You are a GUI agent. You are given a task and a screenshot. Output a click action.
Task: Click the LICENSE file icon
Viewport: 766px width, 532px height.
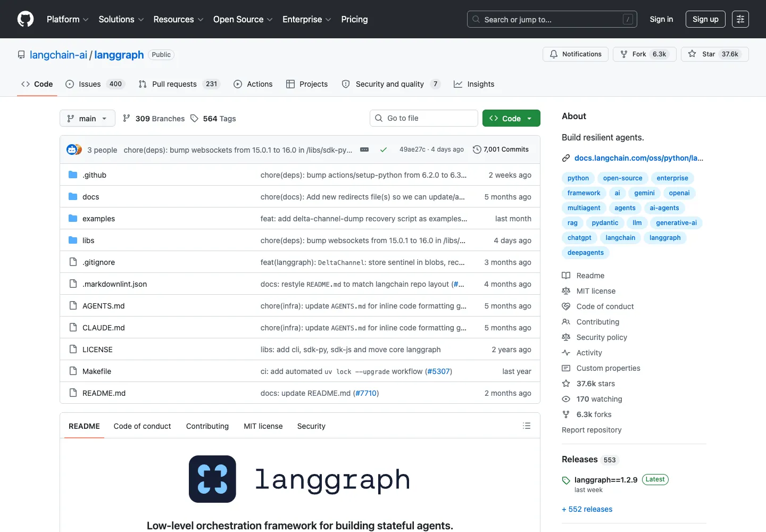pyautogui.click(x=73, y=350)
